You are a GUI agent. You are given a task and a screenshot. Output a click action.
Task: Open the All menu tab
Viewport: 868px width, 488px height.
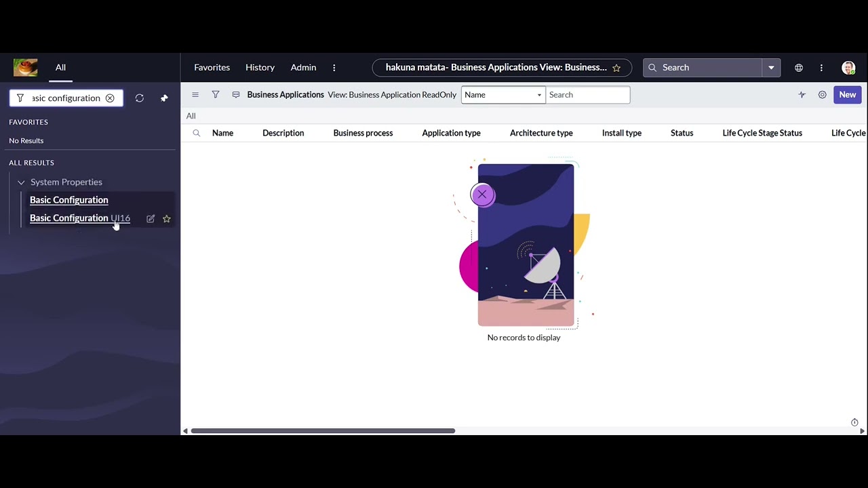60,67
